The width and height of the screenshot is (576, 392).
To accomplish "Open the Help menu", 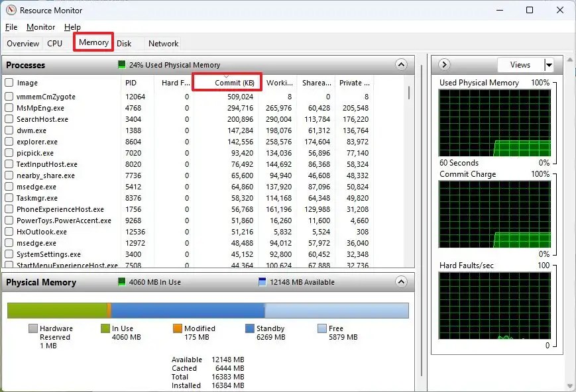I will point(73,27).
